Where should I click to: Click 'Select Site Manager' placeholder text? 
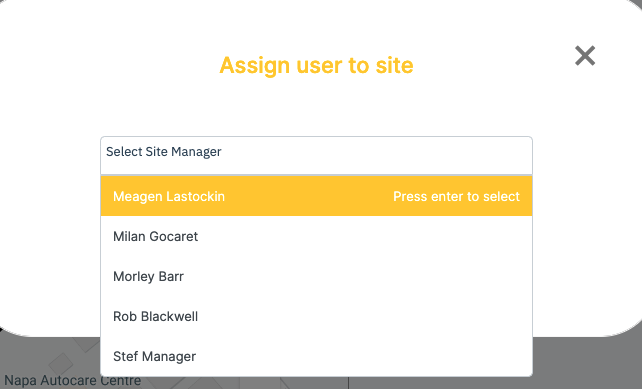164,152
